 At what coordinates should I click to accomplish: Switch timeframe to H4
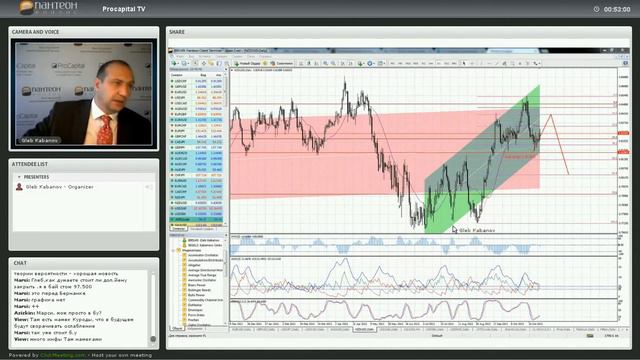(x=431, y=63)
